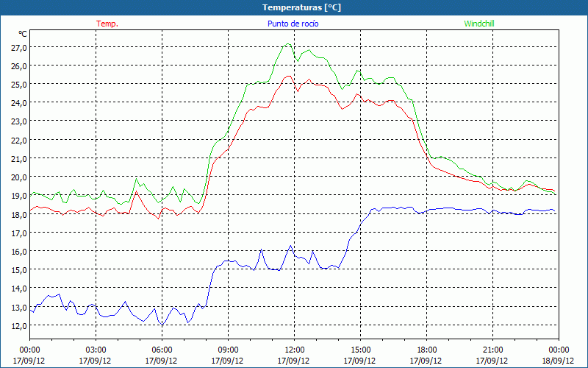Click the 15:00 time axis label
Screen dimensions: 588x368
[x=360, y=350]
